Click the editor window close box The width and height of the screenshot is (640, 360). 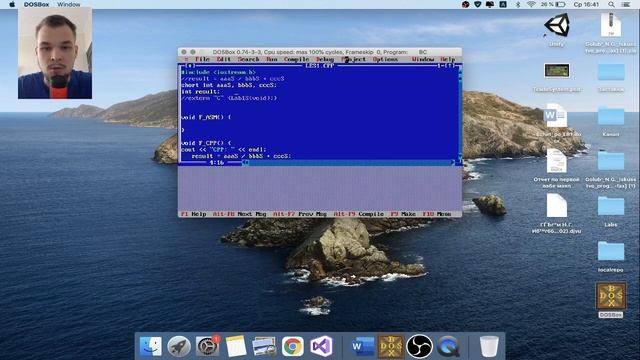[x=190, y=66]
